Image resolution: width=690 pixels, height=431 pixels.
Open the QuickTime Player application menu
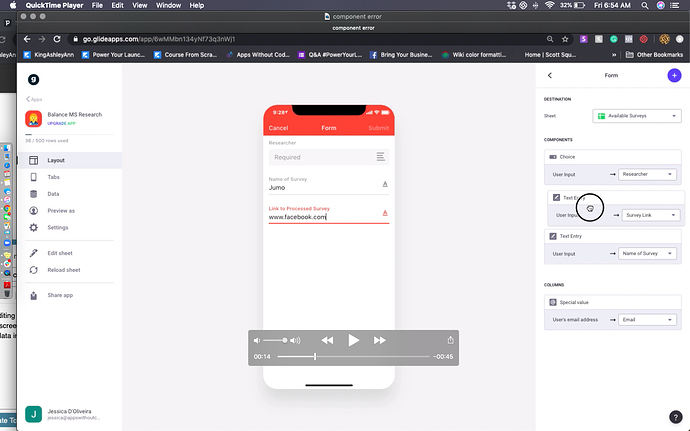click(55, 5)
